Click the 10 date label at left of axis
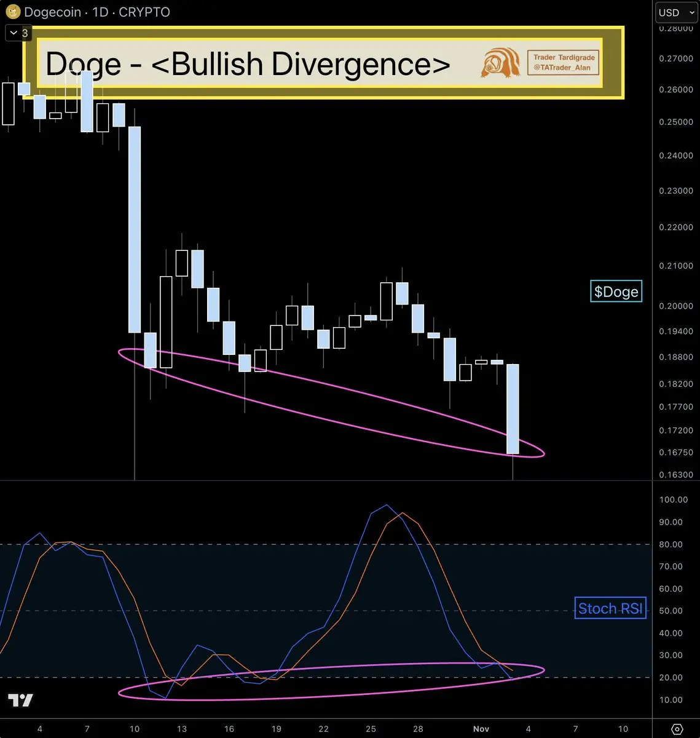 pos(135,729)
